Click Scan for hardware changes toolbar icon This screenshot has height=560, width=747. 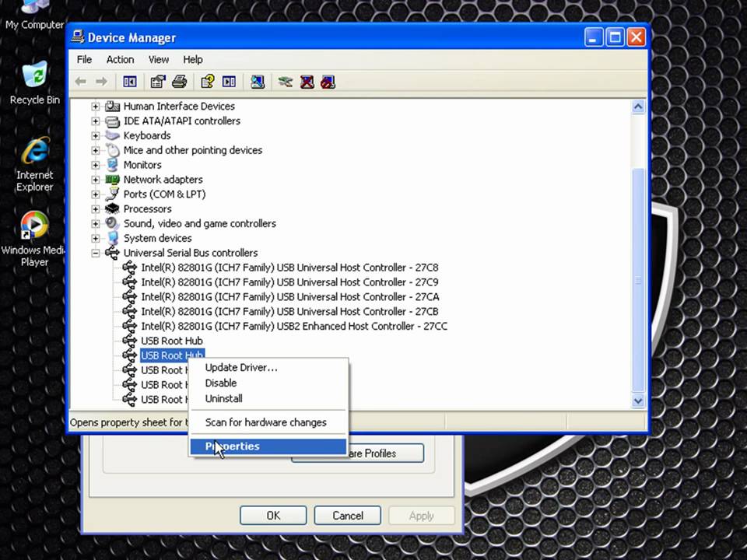[258, 82]
